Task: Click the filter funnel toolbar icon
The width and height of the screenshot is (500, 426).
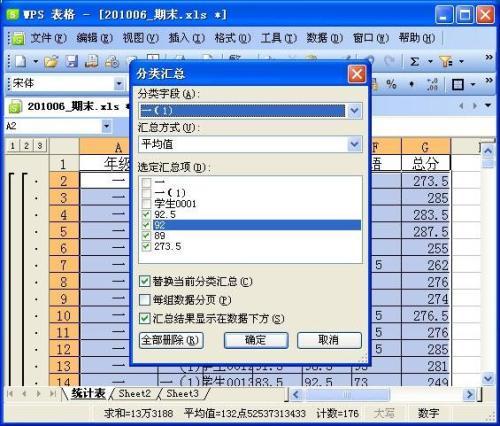Action: tap(446, 61)
